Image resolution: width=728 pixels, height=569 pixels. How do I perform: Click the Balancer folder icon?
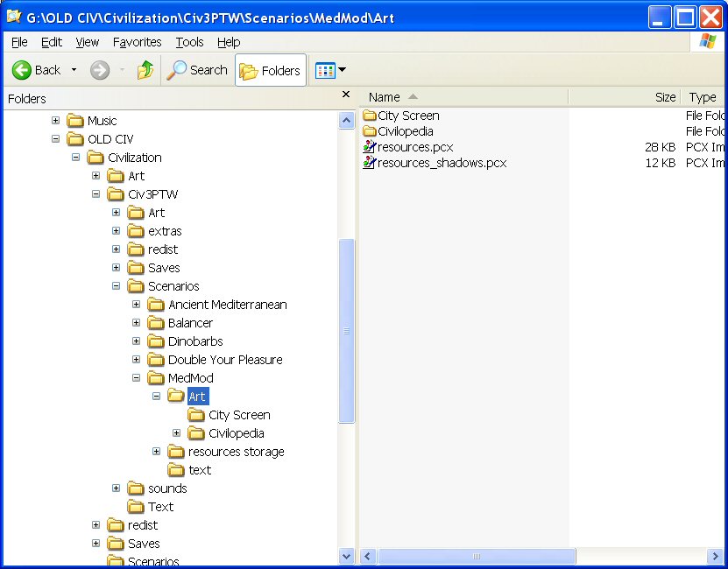[156, 322]
